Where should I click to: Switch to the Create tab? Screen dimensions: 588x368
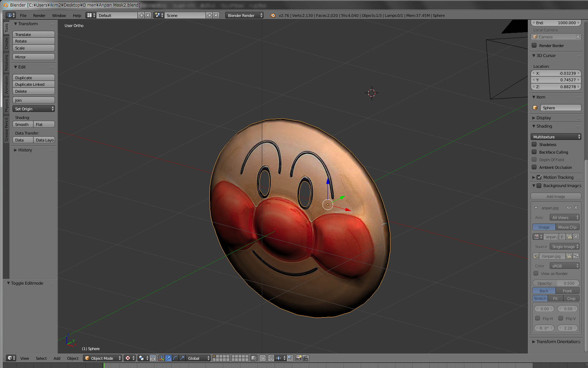tap(6, 44)
